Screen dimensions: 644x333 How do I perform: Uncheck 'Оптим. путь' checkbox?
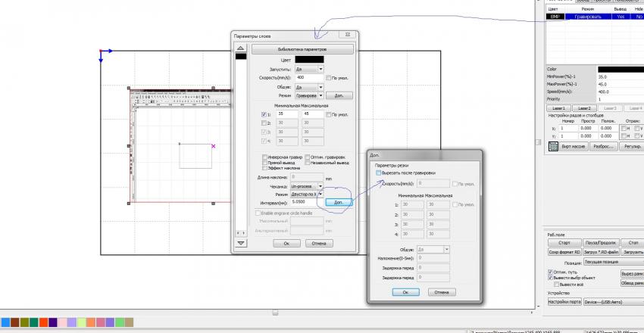[x=550, y=272]
